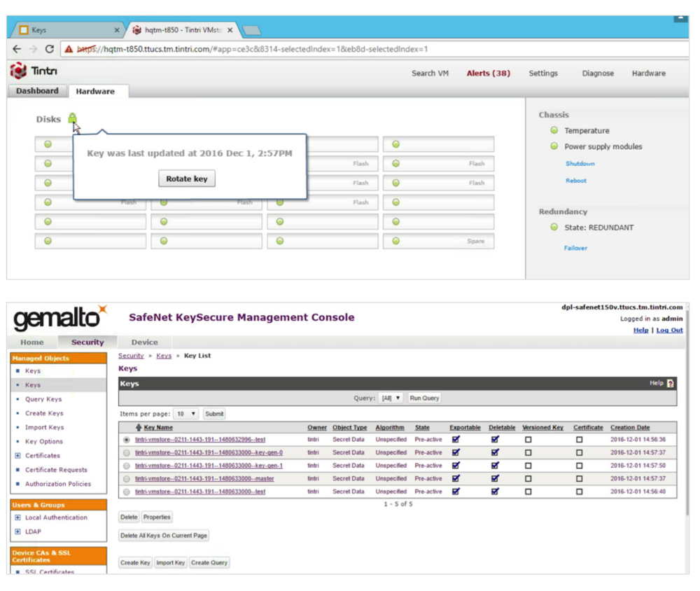The image size is (700, 591).
Task: Click the Power supply modules status icon
Action: (554, 146)
